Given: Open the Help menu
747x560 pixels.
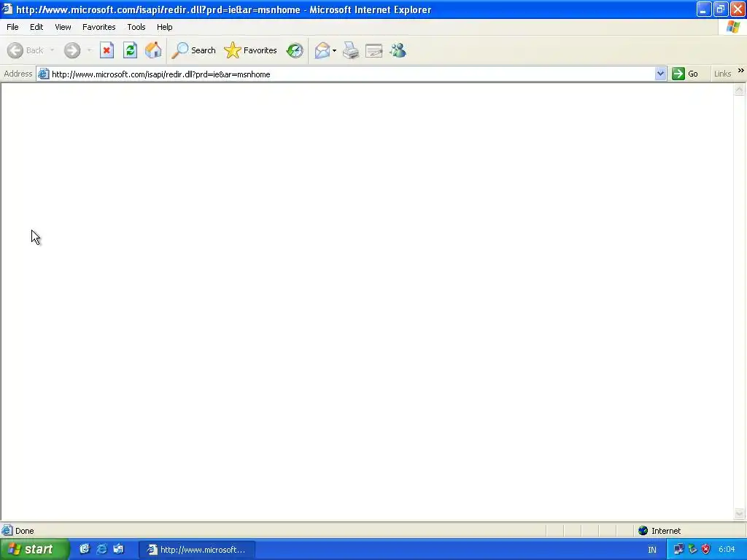Looking at the screenshot, I should [165, 27].
